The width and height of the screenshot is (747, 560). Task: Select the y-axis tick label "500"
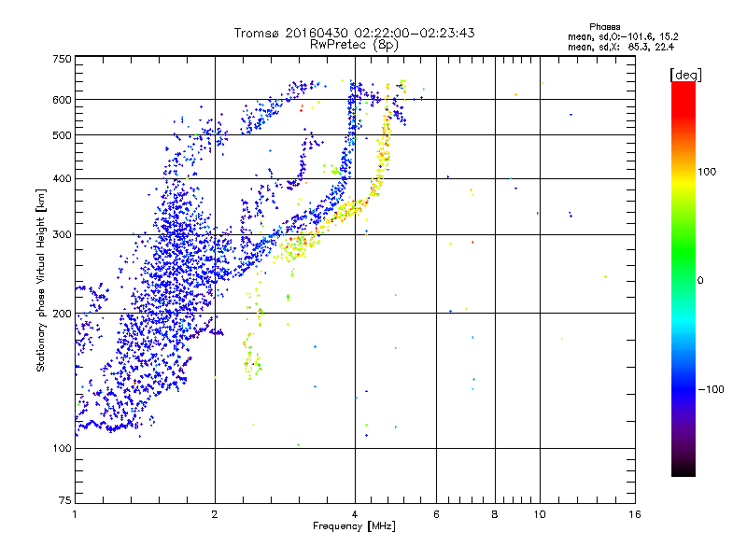tap(62, 135)
